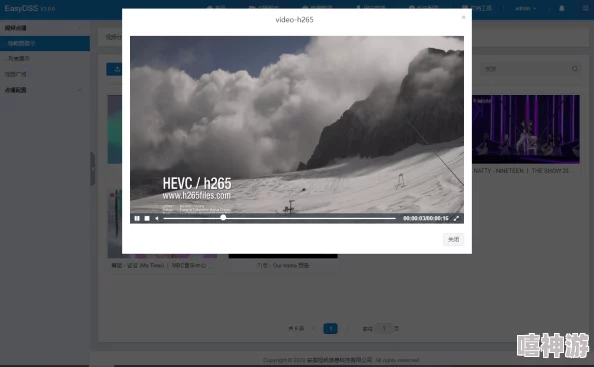Collapse the sidebar using the handle
The width and height of the screenshot is (594, 367).
coord(92,169)
